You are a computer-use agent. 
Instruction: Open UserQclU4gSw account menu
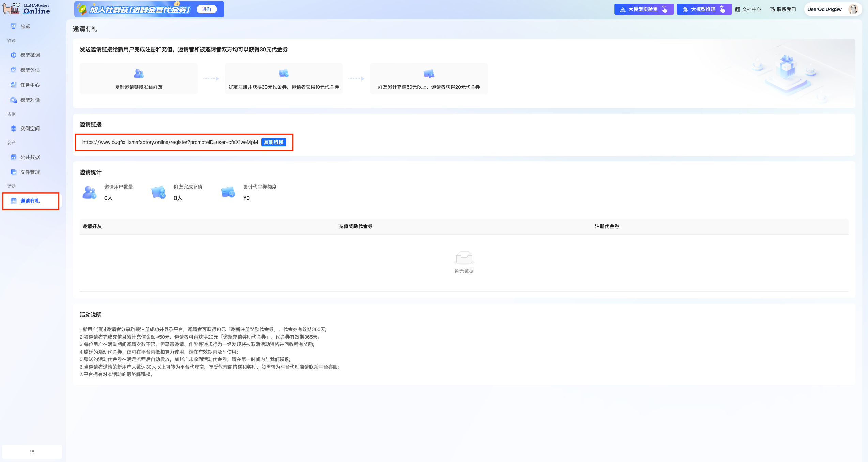point(824,9)
